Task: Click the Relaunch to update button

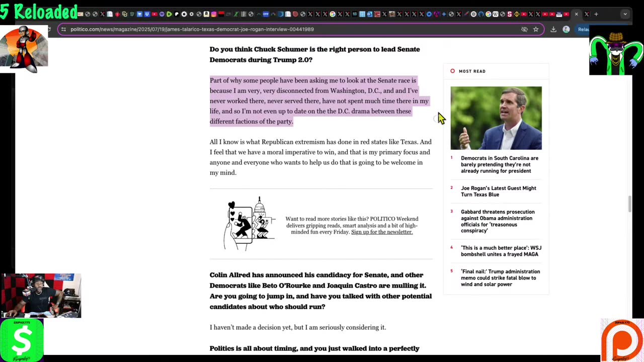Action: click(x=583, y=29)
